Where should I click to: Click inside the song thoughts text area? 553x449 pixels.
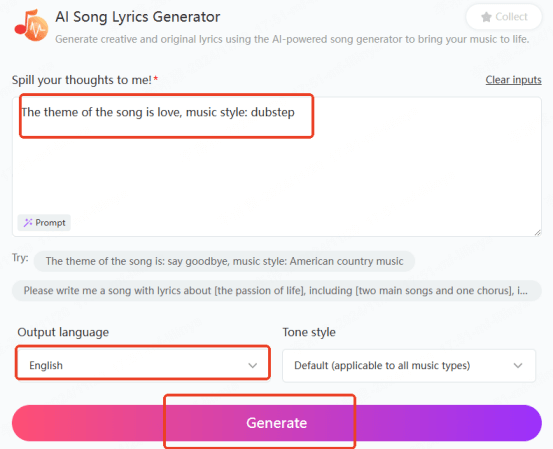click(277, 166)
